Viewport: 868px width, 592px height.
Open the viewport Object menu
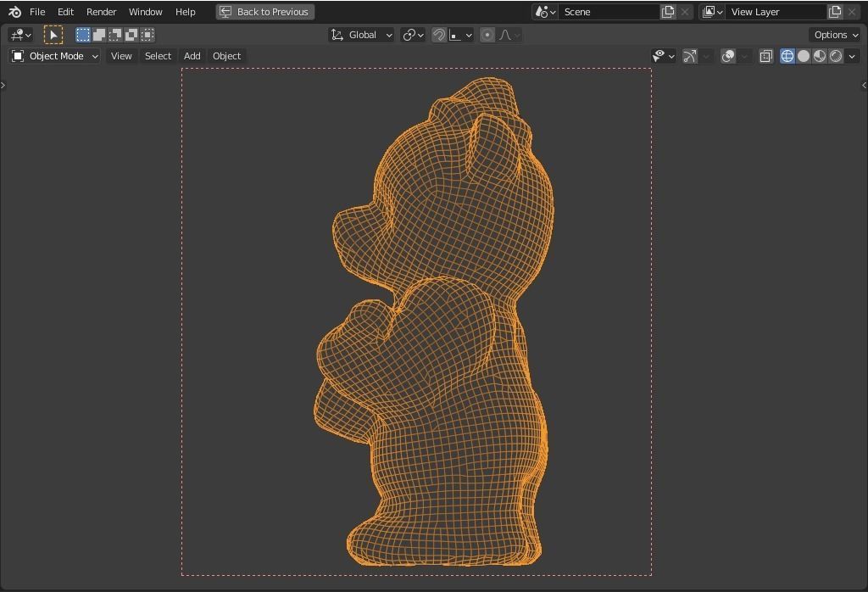[226, 56]
